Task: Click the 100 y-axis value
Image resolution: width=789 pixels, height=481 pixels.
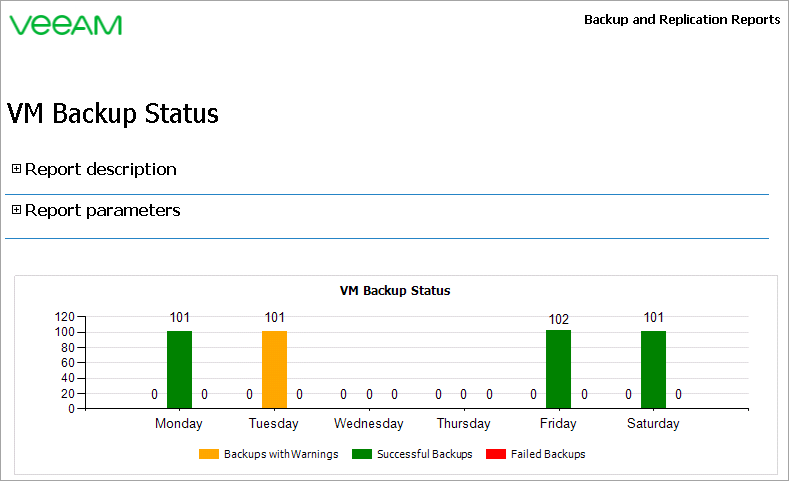Action: tap(64, 332)
